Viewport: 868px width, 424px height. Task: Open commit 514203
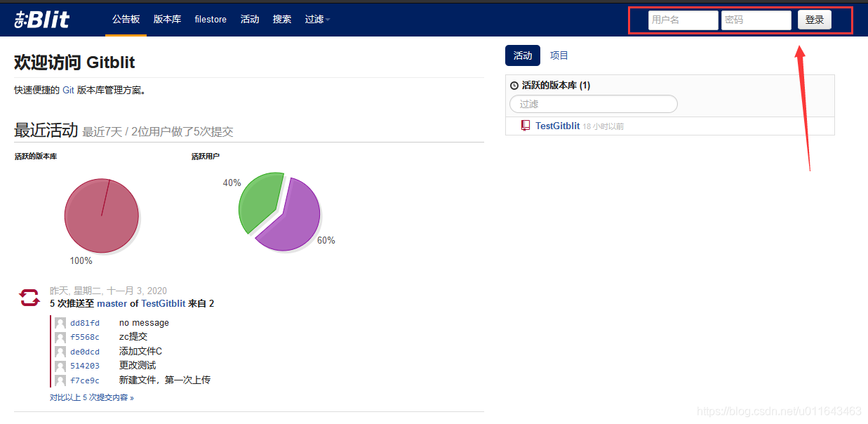[x=85, y=365]
